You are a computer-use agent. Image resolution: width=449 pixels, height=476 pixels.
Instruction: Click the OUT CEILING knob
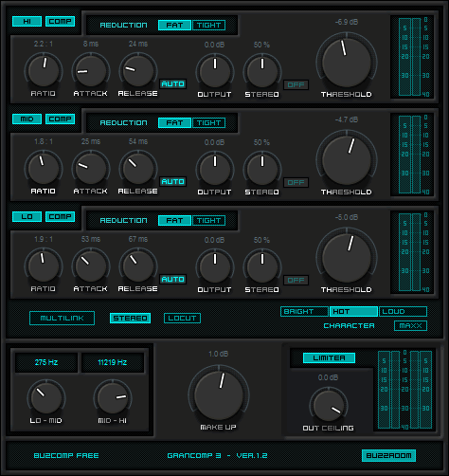point(329,405)
